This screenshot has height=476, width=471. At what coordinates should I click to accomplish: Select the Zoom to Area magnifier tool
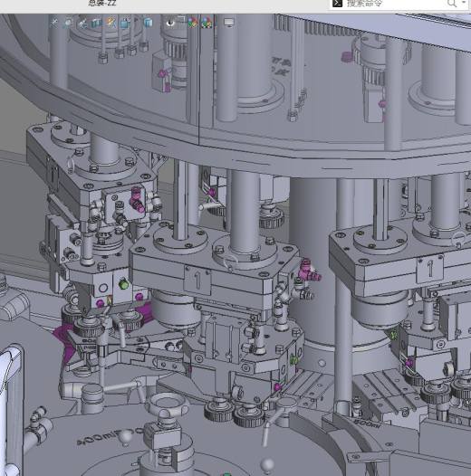[68, 23]
